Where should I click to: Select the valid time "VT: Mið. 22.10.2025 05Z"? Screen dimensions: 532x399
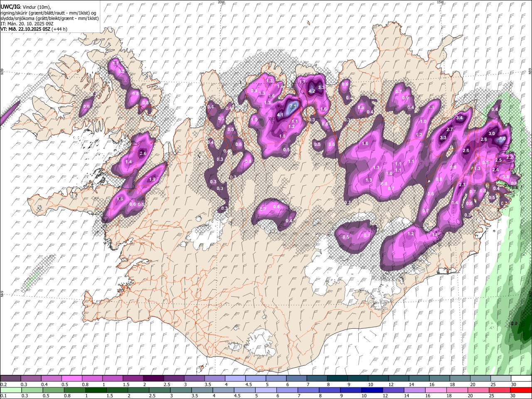(x=25, y=29)
